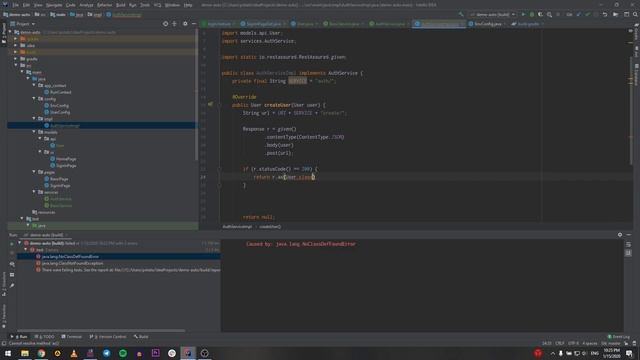Open the Terminal tool window tab
This screenshot has height=360, width=640.
coord(71,337)
